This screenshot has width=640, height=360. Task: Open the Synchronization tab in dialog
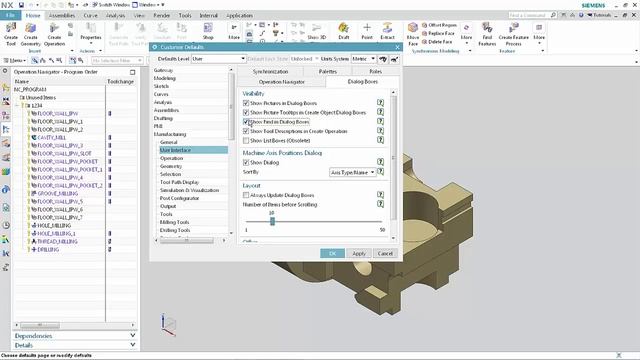click(x=270, y=71)
